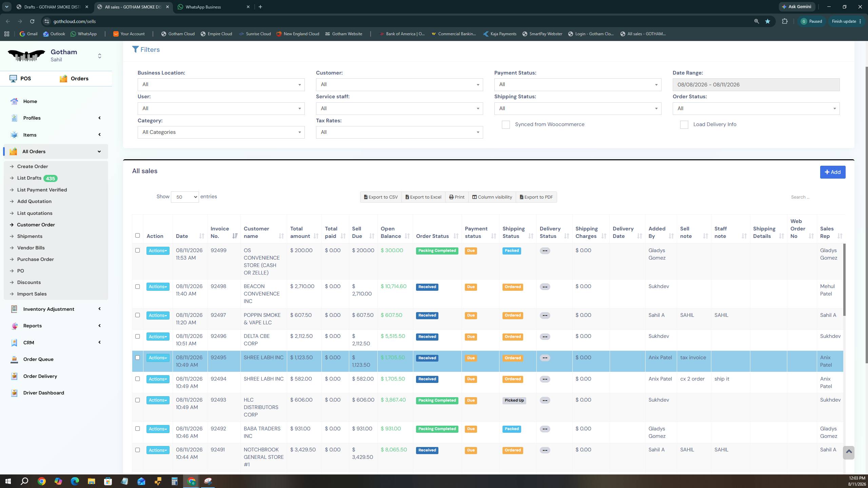This screenshot has height=488, width=868.
Task: Open the Order Delivery icon
Action: [x=14, y=376]
